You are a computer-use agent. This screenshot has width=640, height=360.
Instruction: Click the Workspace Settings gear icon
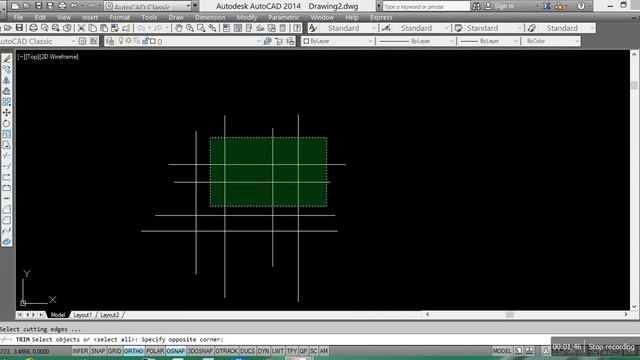pos(82,41)
